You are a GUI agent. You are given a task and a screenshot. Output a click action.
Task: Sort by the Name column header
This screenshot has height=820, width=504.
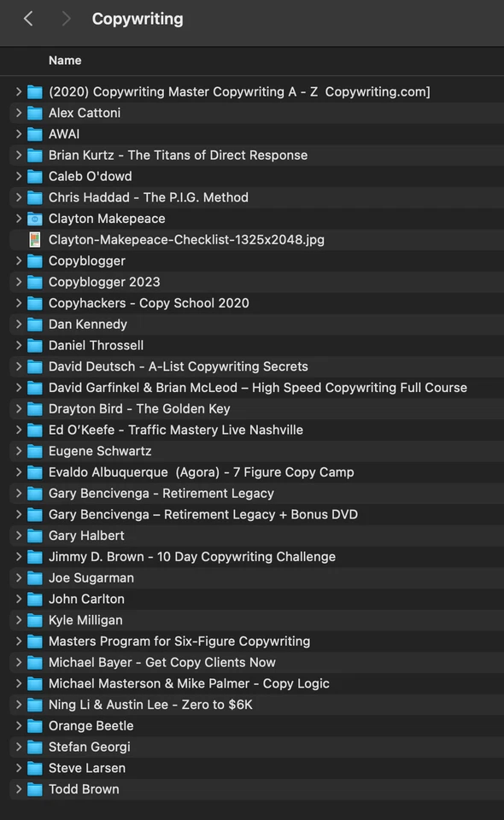65,61
